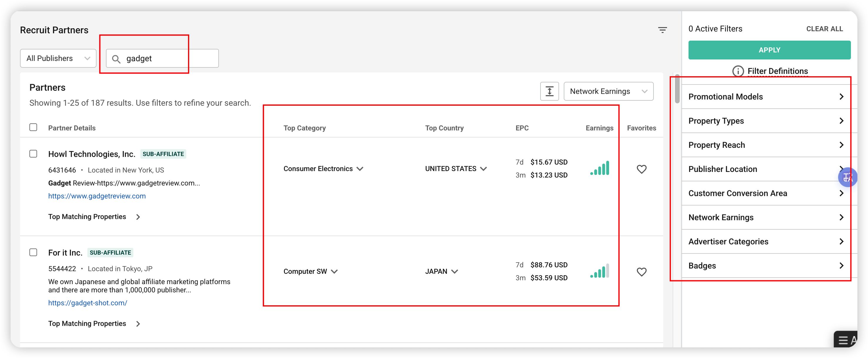Click the row height adjustment icon
This screenshot has height=358, width=868.
[549, 91]
